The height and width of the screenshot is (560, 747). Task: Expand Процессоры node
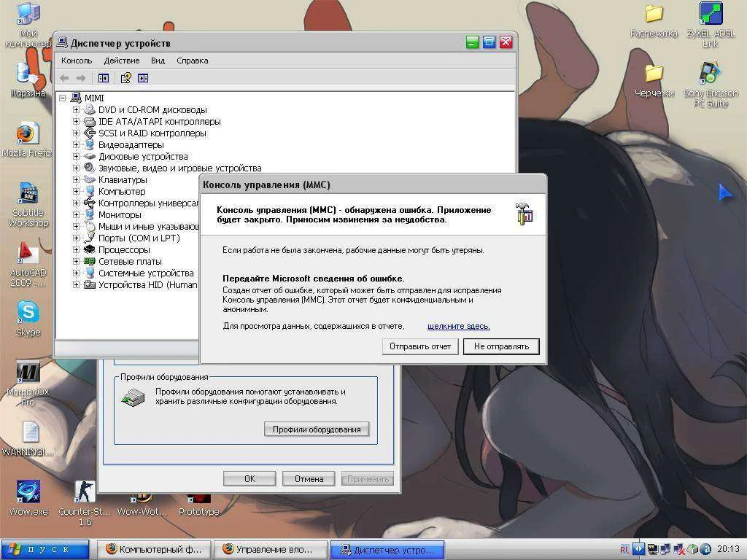(x=76, y=249)
